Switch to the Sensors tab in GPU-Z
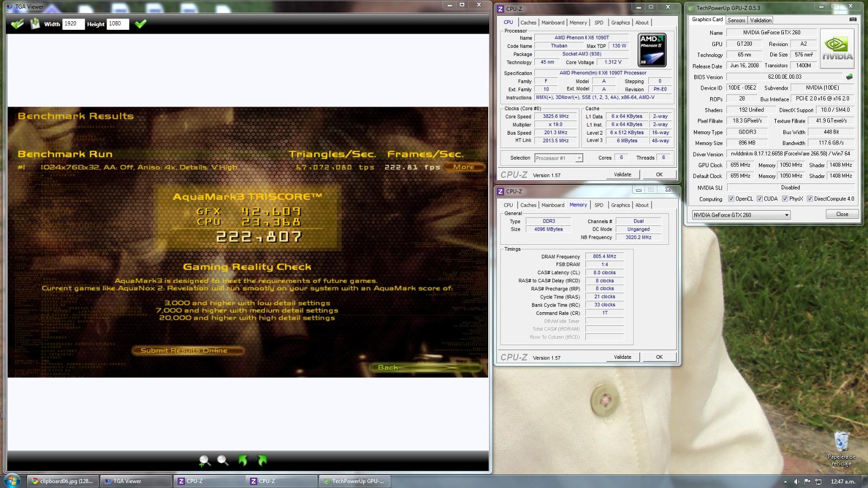Viewport: 868px width, 488px height. [x=736, y=20]
